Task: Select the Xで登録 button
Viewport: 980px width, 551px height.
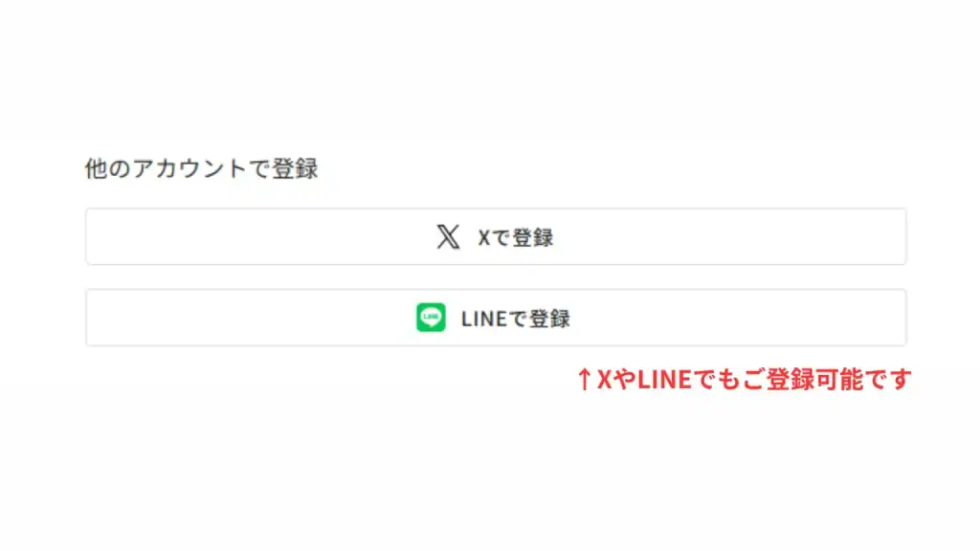Action: pos(496,237)
